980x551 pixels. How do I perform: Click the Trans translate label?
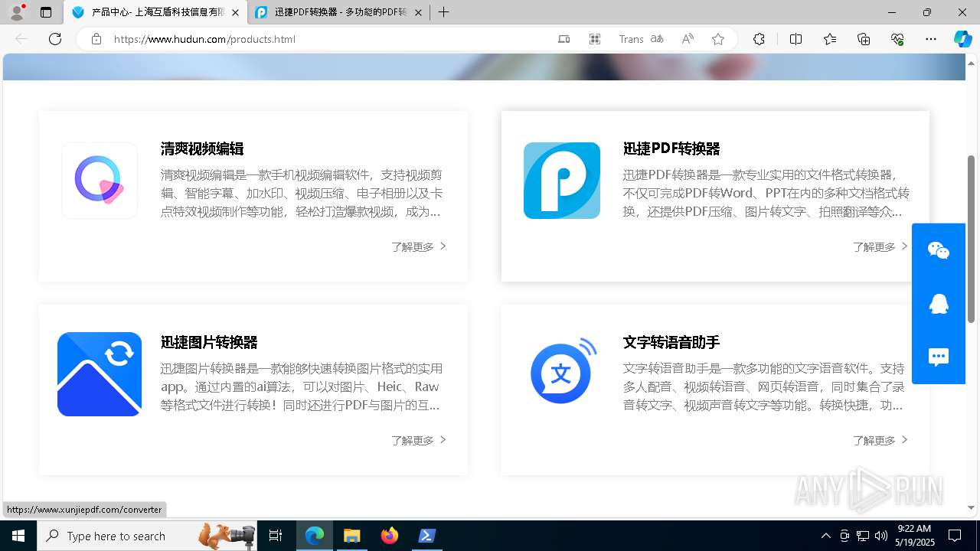(x=631, y=39)
